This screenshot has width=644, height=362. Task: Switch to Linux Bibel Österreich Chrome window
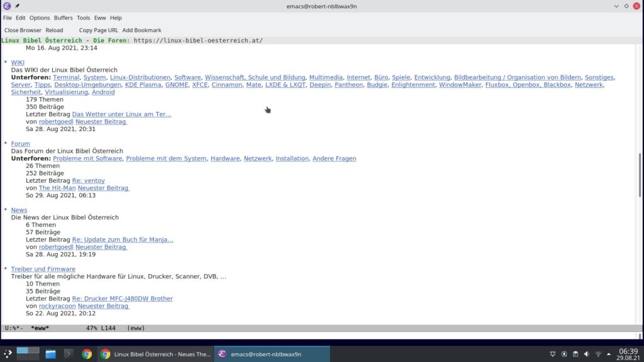[x=155, y=354]
